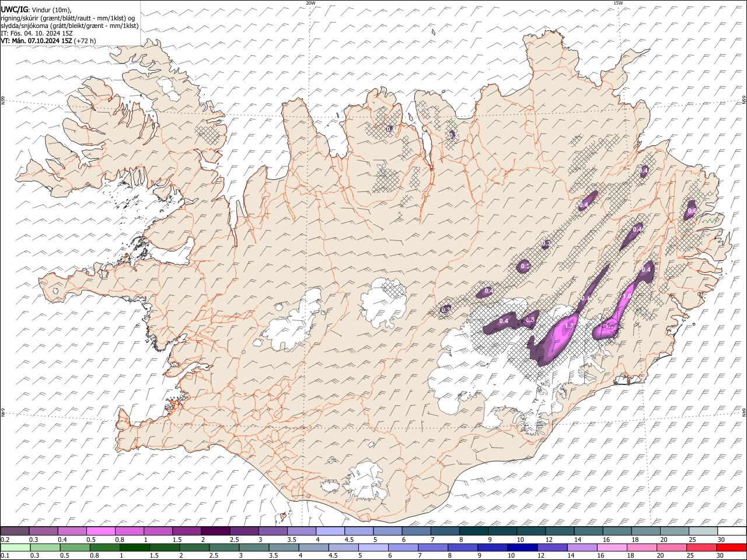Click the '(+72 h)' forecast offset text
Image resolution: width=747 pixels, height=560 pixels.
click(85, 41)
